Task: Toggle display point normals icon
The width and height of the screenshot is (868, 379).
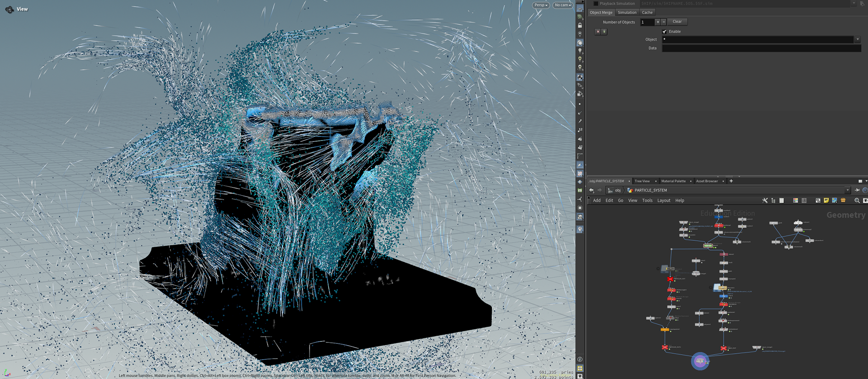Action: [x=580, y=113]
